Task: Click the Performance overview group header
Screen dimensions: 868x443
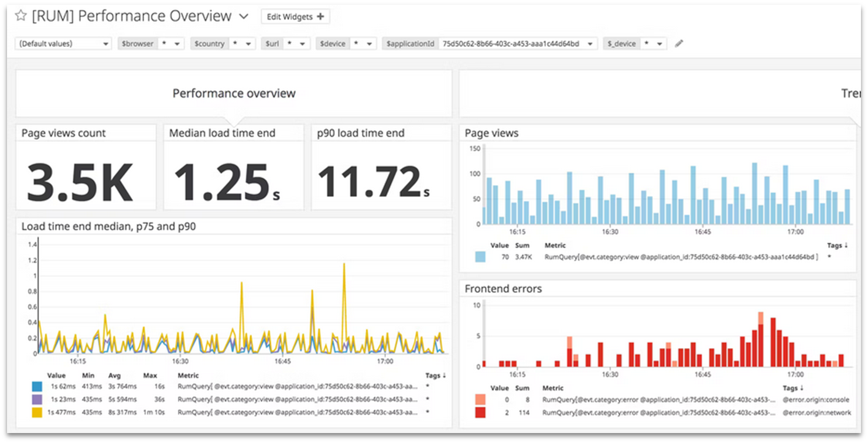Action: point(234,93)
